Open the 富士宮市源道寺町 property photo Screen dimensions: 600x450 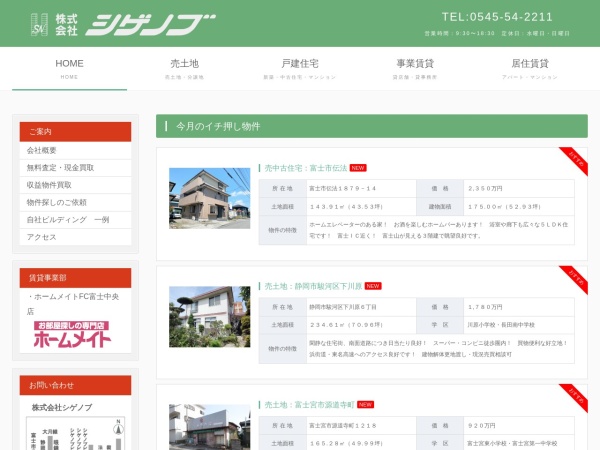click(x=210, y=427)
